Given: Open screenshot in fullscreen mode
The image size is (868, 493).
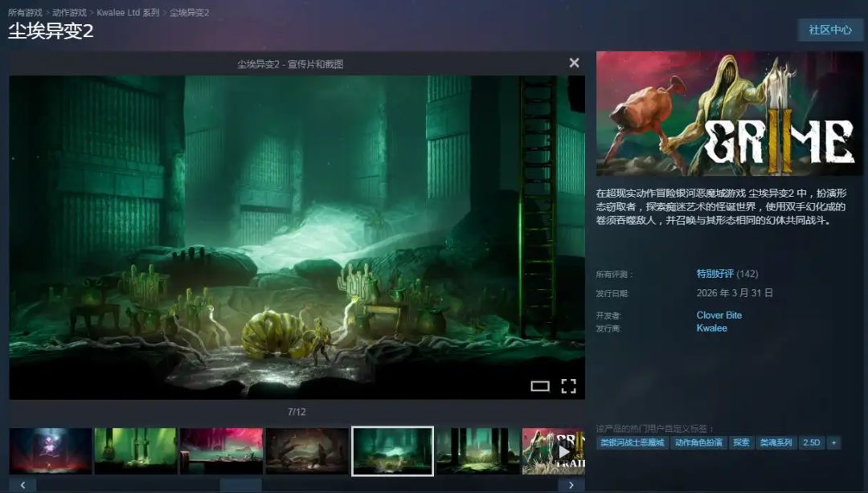Looking at the screenshot, I should point(568,386).
